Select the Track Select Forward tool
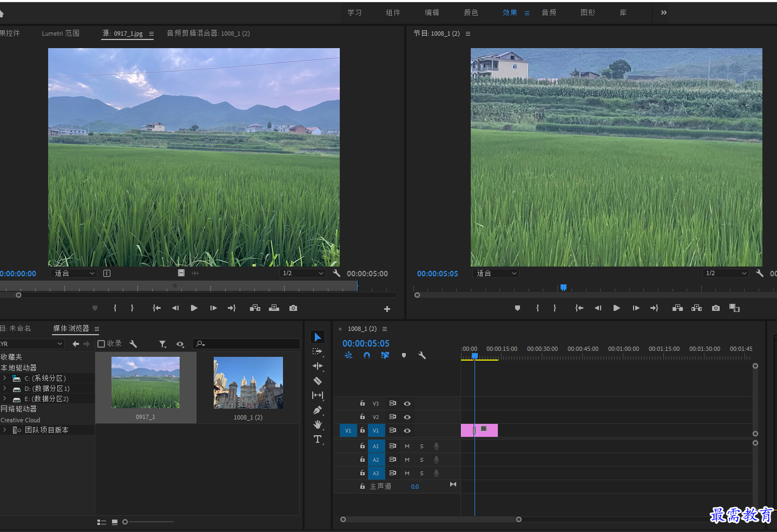 (x=318, y=351)
